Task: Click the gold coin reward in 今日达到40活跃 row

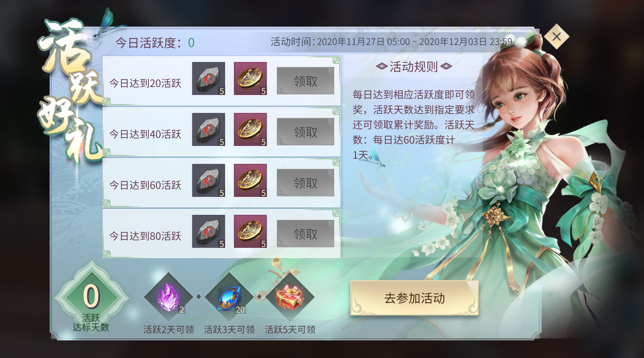Action: coord(250,129)
